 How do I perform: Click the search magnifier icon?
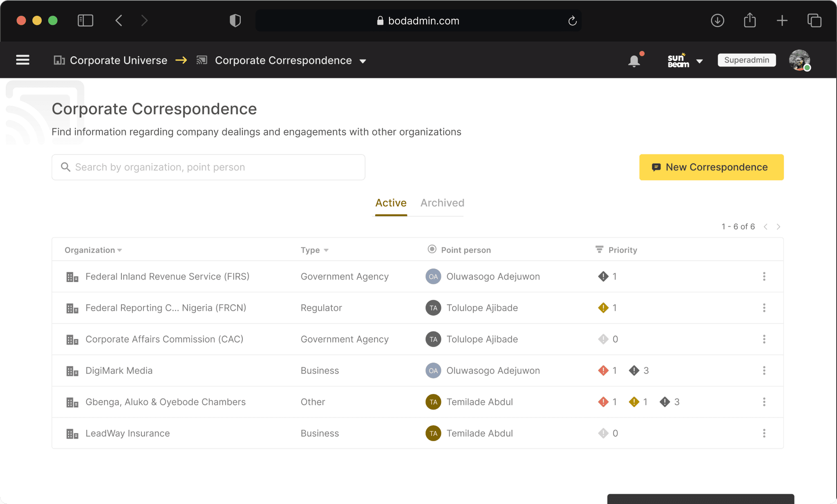(65, 167)
